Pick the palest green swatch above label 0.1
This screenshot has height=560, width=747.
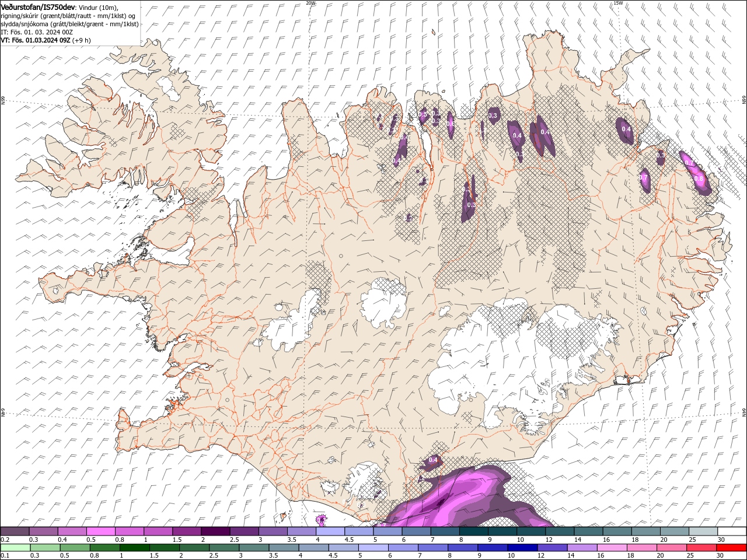click(15, 548)
